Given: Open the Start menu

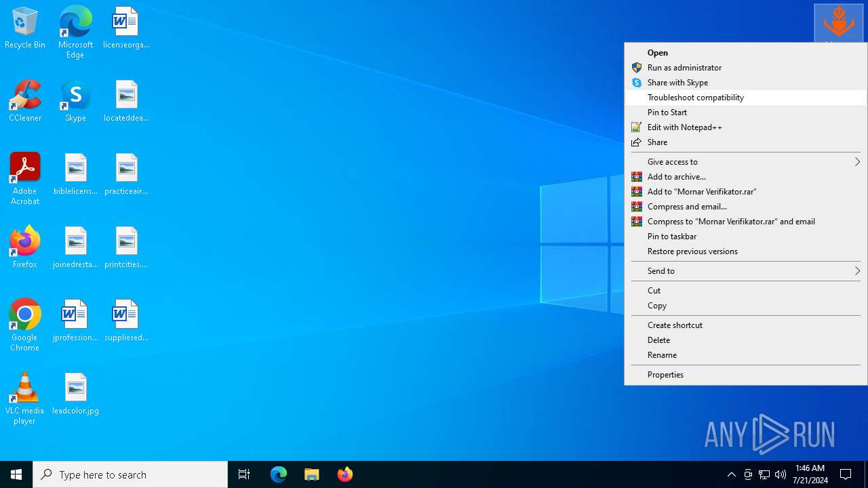Looking at the screenshot, I should [x=16, y=474].
